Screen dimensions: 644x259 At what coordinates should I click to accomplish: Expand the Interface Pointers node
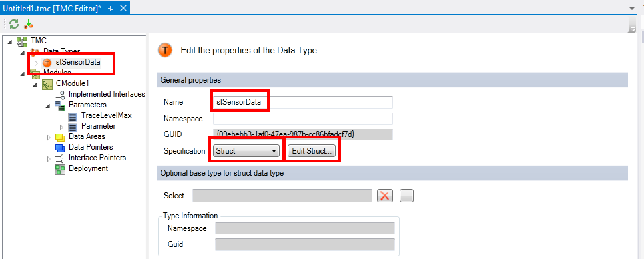tap(49, 158)
